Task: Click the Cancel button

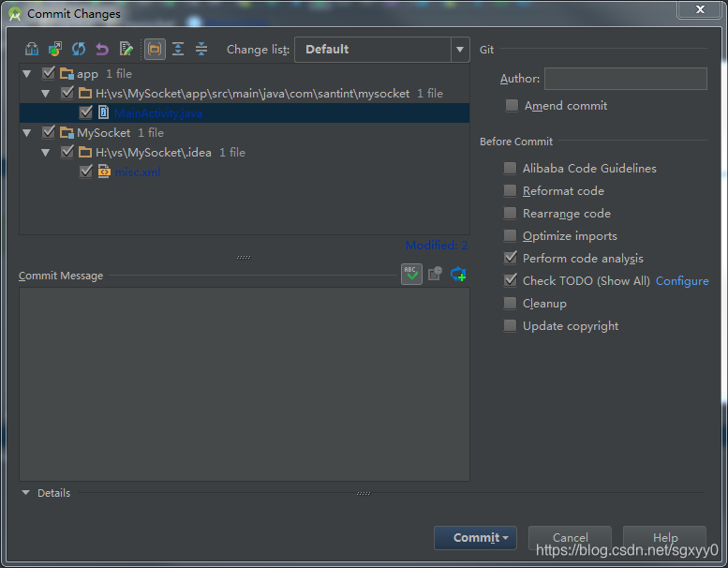Action: (570, 538)
